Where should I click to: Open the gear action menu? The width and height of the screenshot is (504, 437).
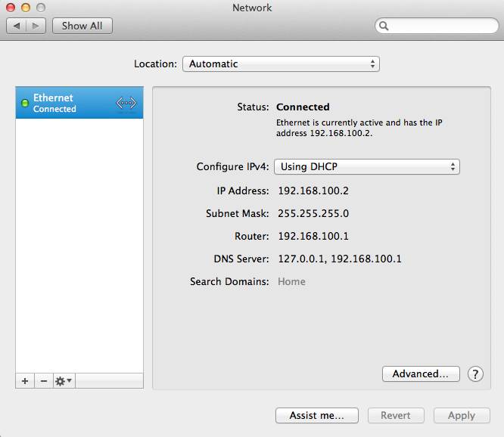coord(64,381)
